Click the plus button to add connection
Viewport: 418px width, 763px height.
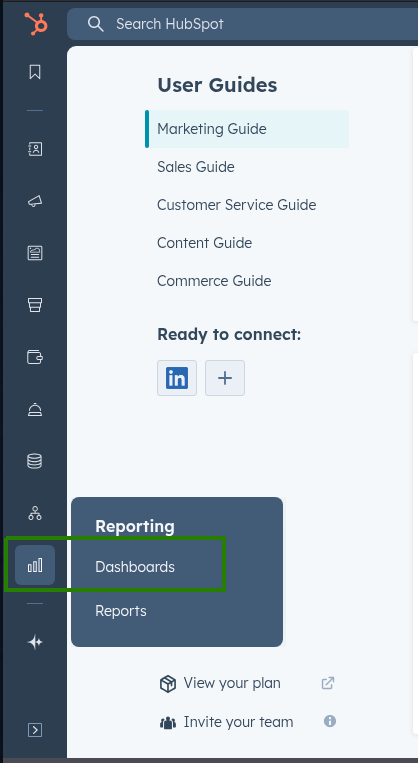click(225, 378)
